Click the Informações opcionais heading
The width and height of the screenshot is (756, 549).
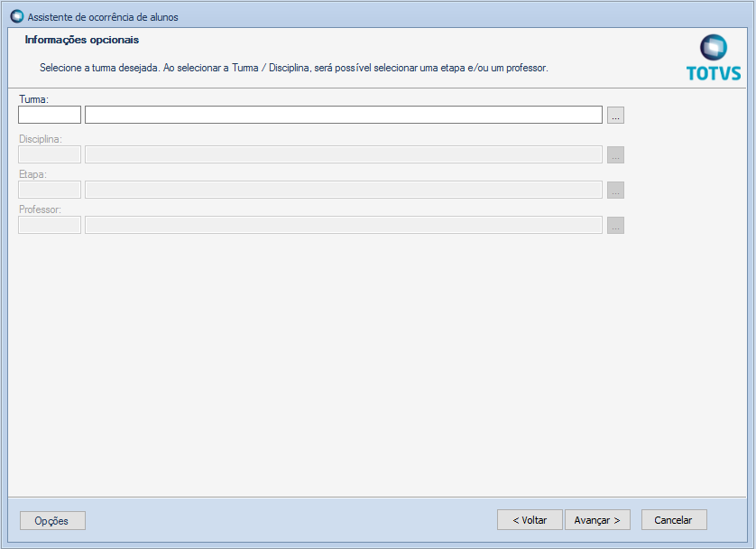pos(82,40)
